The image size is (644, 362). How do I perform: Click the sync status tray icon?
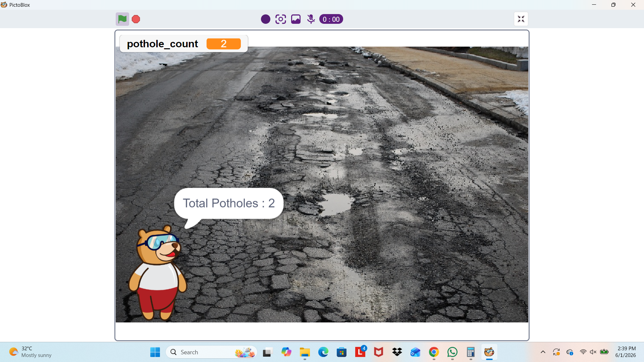(556, 352)
